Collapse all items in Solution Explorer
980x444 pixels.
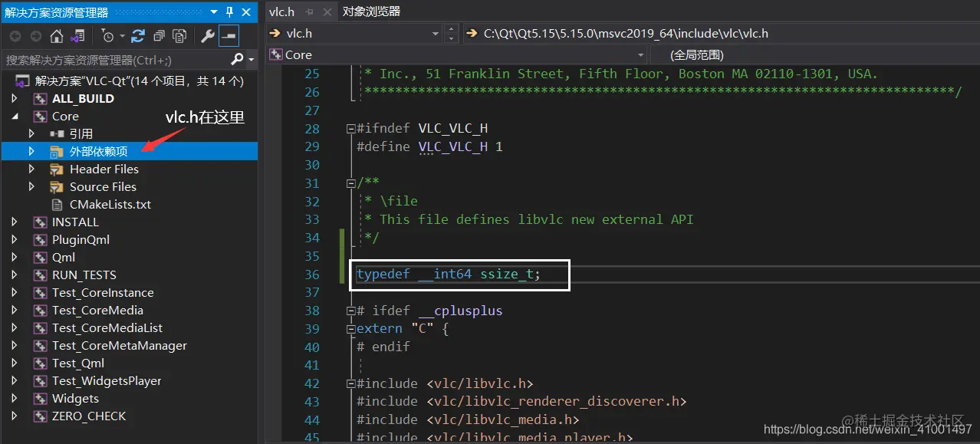(159, 36)
